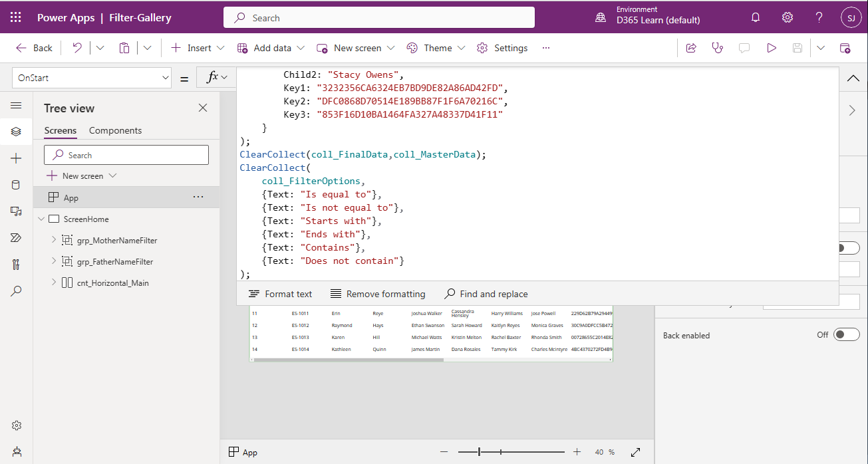The image size is (868, 464).
Task: Preview the app with Play button
Action: 772,48
